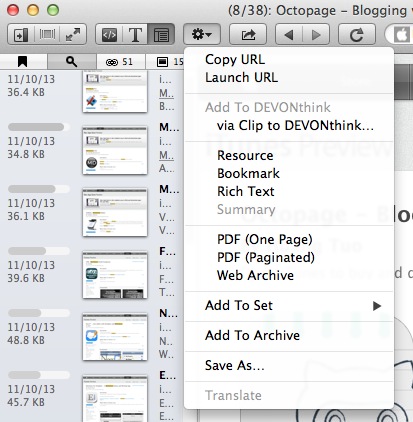Show HTML source code view
Screen dimensions: 413x422
click(x=109, y=34)
